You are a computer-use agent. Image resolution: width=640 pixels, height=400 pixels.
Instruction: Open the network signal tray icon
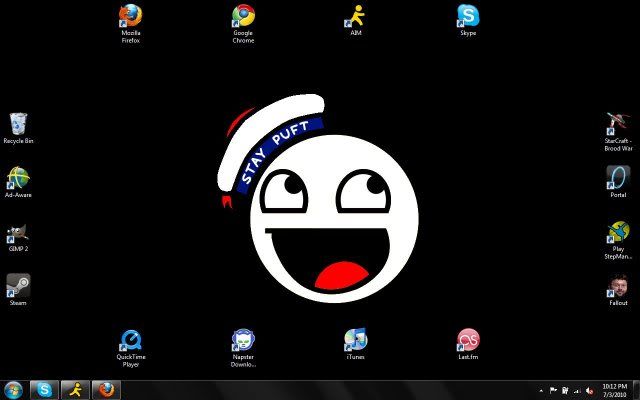tap(577, 391)
